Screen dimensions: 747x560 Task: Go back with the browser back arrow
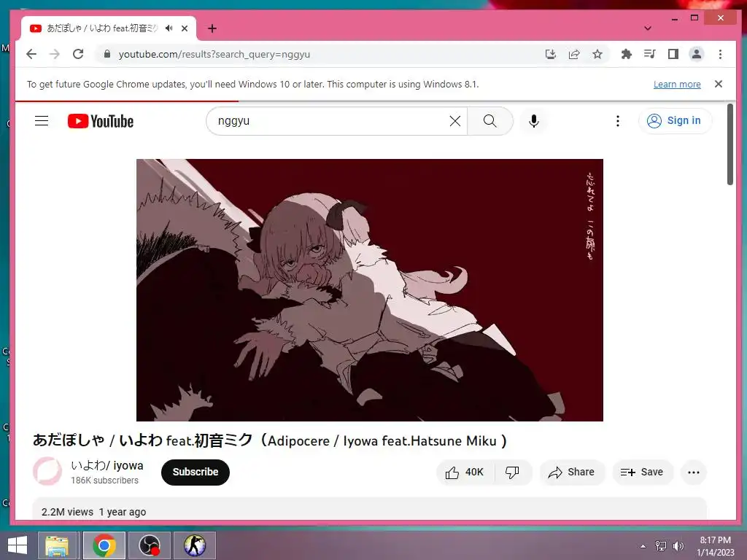click(x=31, y=54)
